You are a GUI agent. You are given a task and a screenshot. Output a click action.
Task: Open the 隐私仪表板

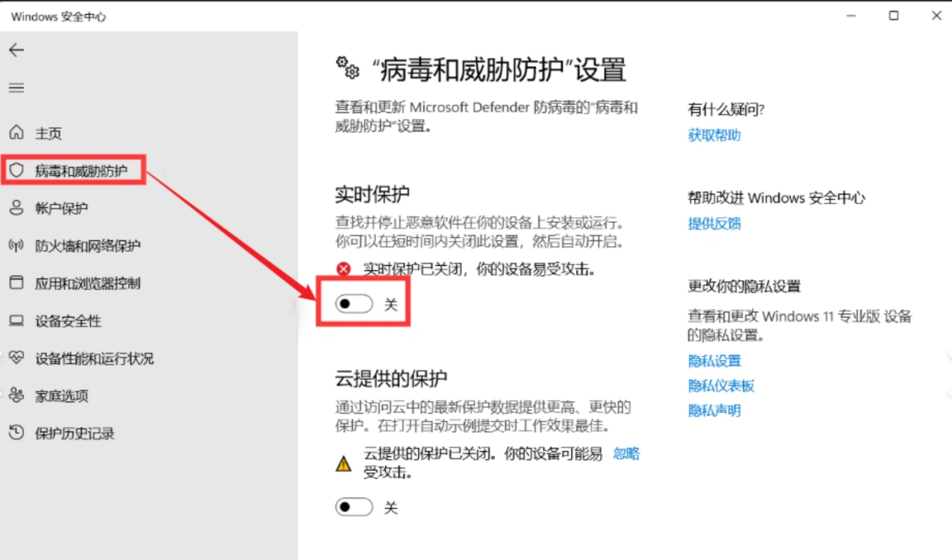(722, 385)
